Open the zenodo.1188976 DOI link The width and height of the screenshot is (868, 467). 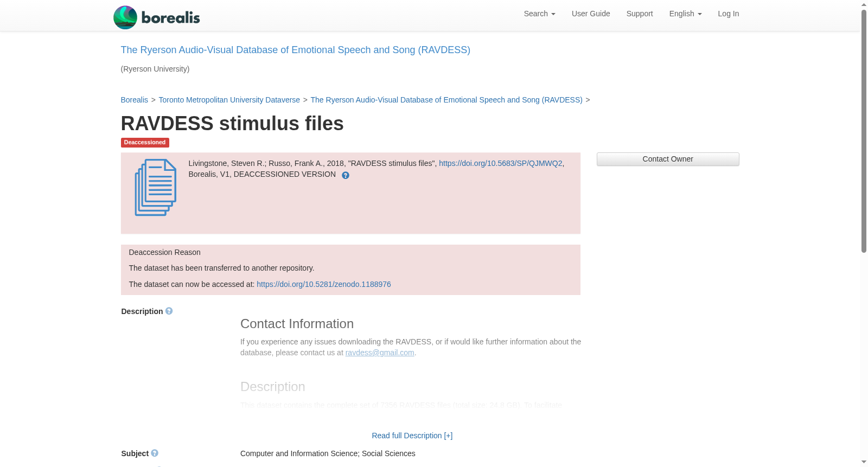pyautogui.click(x=324, y=284)
